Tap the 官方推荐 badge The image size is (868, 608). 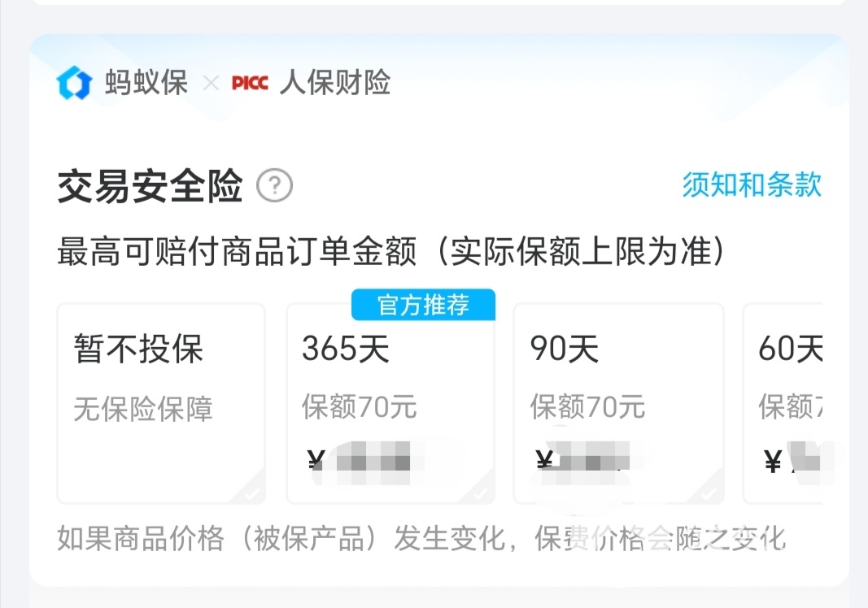[424, 305]
